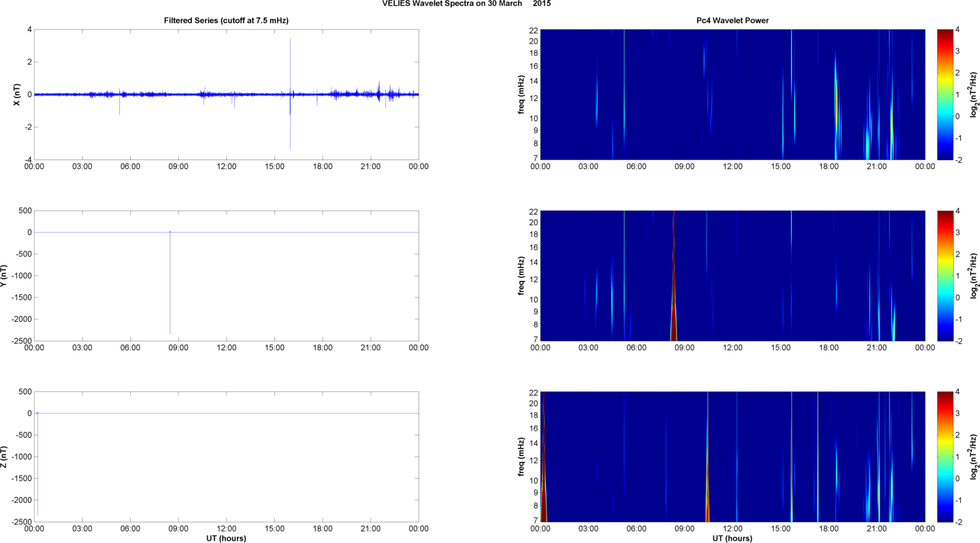Click the Z (nT) axis label

[x=5, y=457]
